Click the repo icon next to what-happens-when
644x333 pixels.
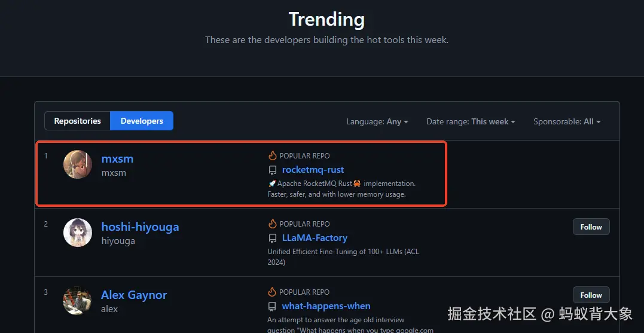pos(273,306)
